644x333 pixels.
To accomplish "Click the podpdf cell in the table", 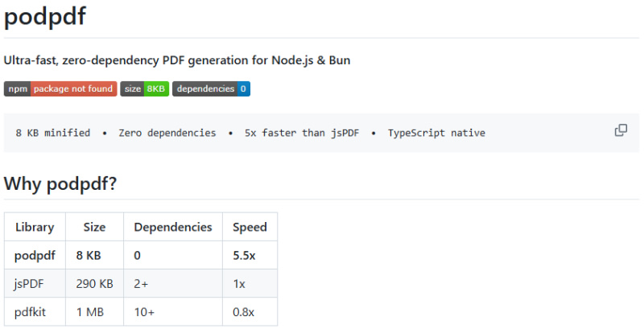I will (35, 255).
